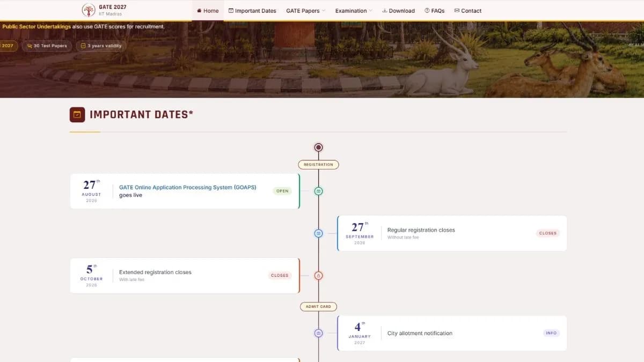Click the 27th September 2026 date
644x362 pixels.
(x=360, y=233)
